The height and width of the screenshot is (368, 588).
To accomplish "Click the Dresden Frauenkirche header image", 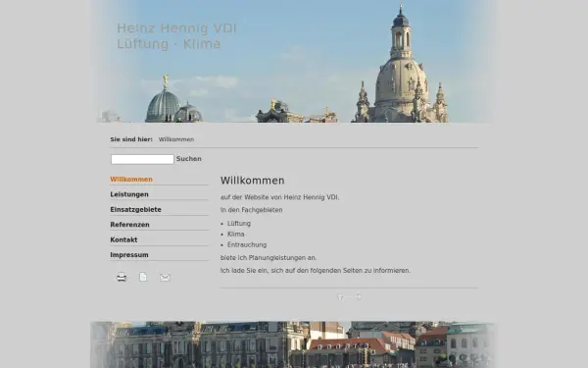I will 294,61.
